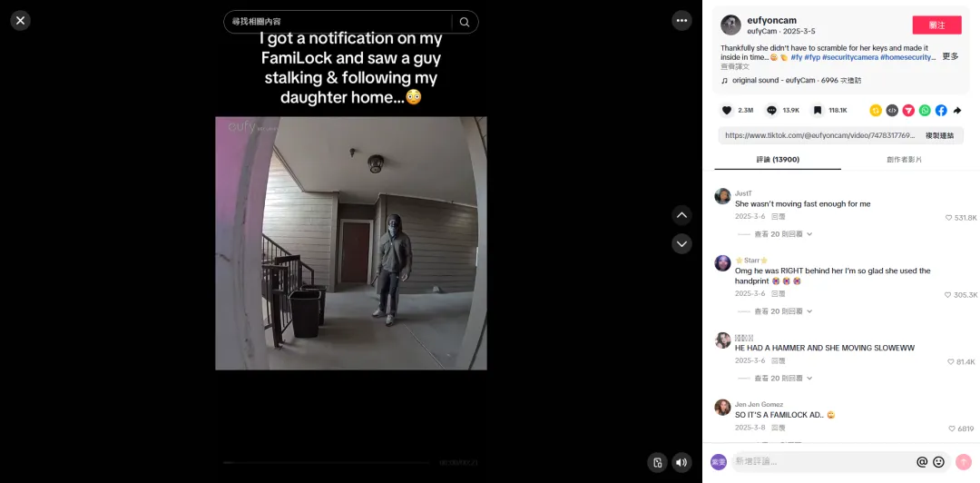Mute the video sound
This screenshot has width=980, height=483.
tap(681, 462)
